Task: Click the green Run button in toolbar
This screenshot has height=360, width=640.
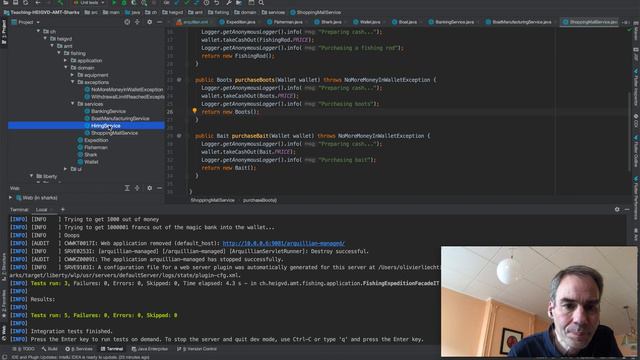Action: (x=114, y=2)
